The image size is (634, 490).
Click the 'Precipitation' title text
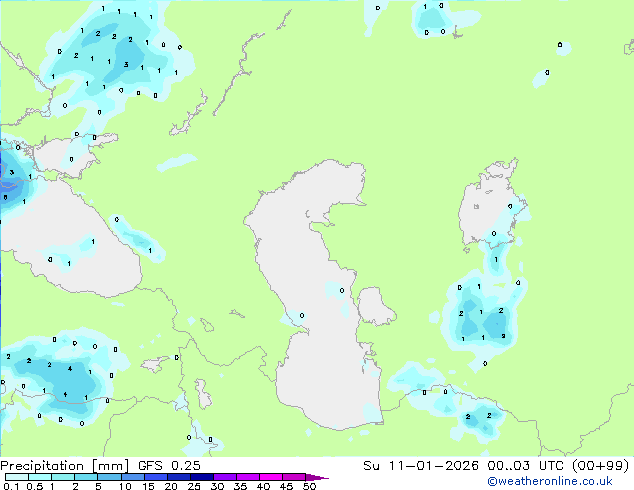point(42,466)
